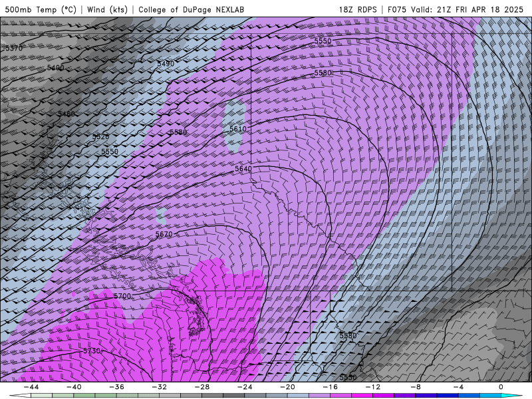Image resolution: width=532 pixels, height=399 pixels.
Task: Select the 5640 height contour label
Action: tap(243, 169)
